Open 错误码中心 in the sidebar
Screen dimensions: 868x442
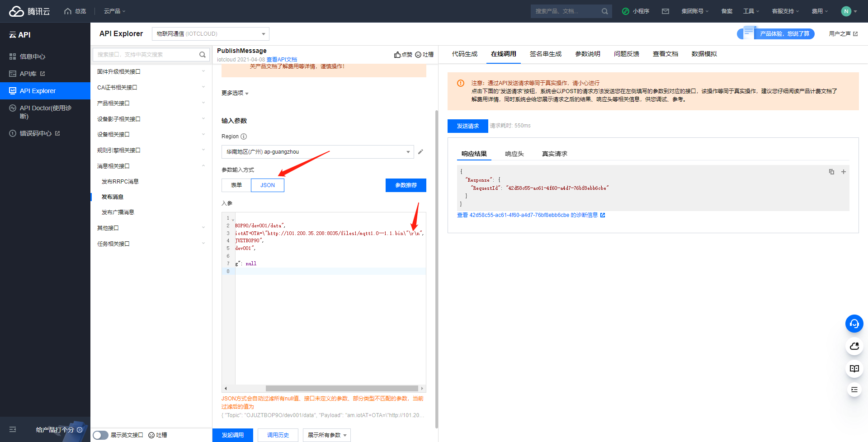pos(36,133)
